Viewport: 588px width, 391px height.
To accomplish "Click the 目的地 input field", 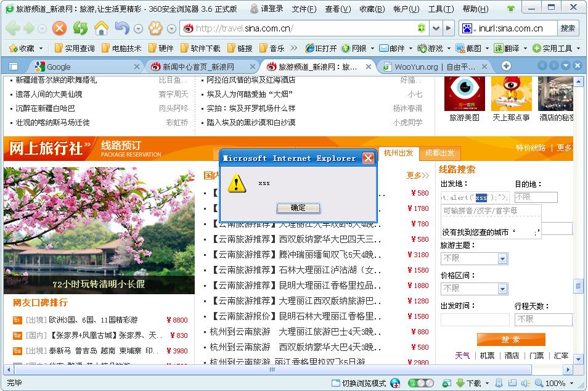I will pyautogui.click(x=536, y=197).
